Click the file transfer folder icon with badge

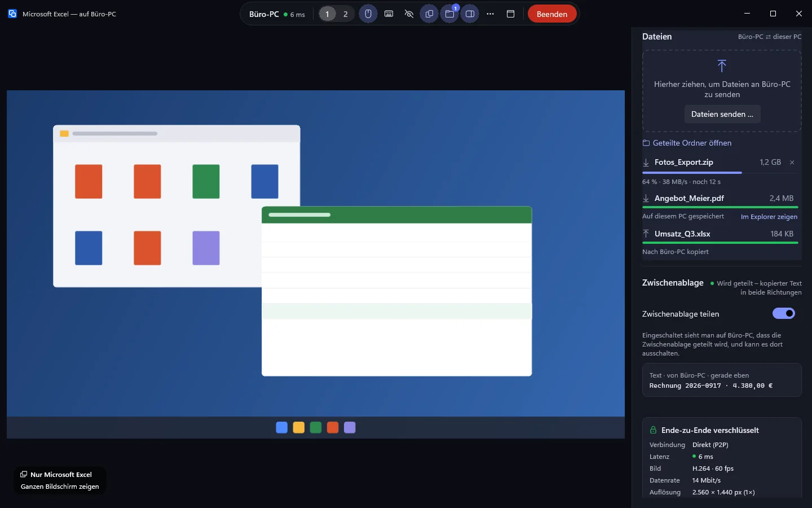point(449,14)
